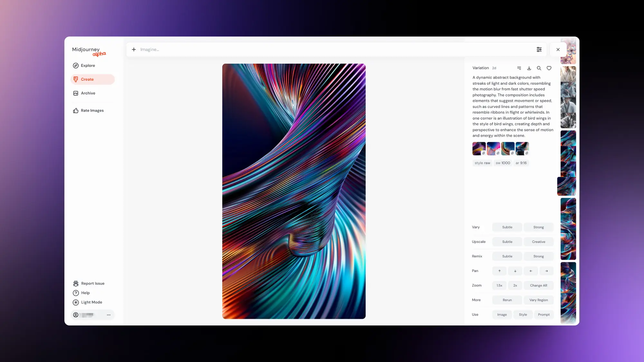The image size is (644, 362).
Task: Click Change AR button
Action: (x=538, y=285)
